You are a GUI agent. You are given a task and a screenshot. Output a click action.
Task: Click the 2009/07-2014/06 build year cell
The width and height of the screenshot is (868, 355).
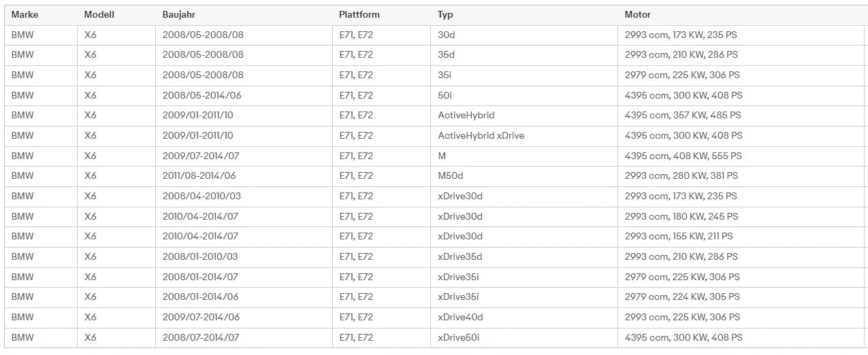pyautogui.click(x=244, y=317)
